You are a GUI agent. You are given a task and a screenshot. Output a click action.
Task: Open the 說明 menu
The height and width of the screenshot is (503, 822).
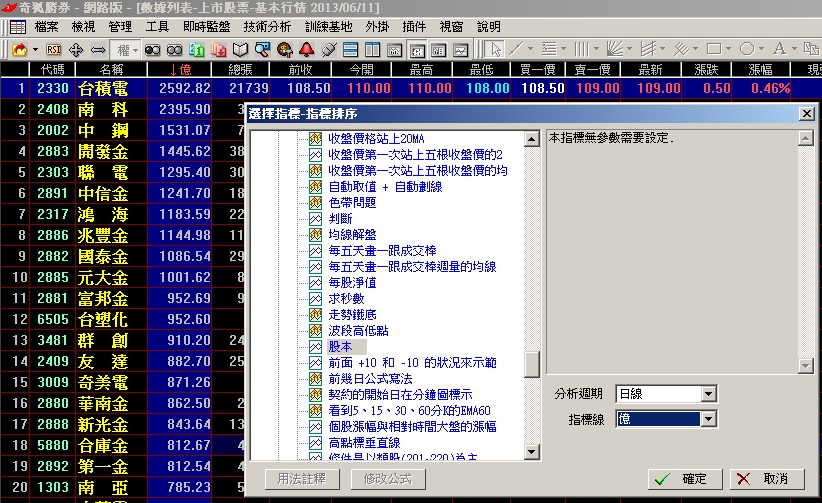[489, 27]
